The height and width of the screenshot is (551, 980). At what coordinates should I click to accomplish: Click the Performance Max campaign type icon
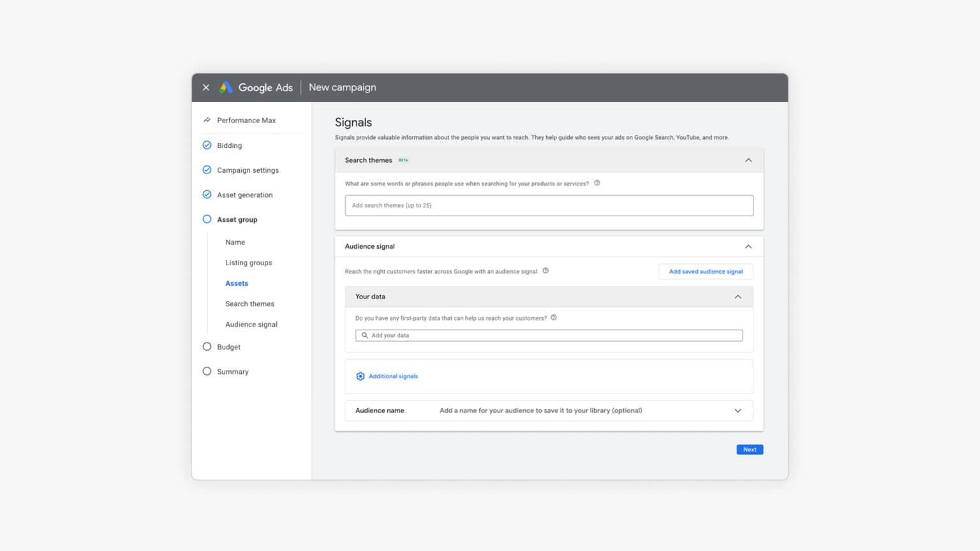point(206,119)
